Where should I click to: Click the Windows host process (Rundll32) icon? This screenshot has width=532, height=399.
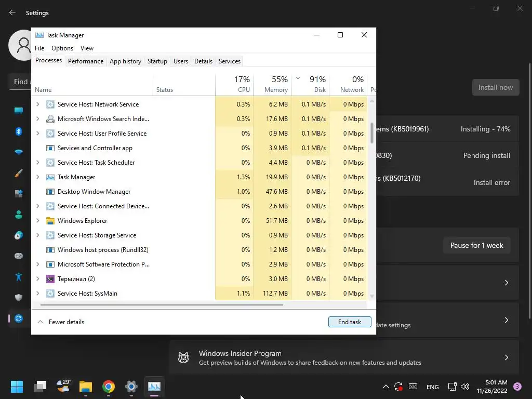point(50,250)
